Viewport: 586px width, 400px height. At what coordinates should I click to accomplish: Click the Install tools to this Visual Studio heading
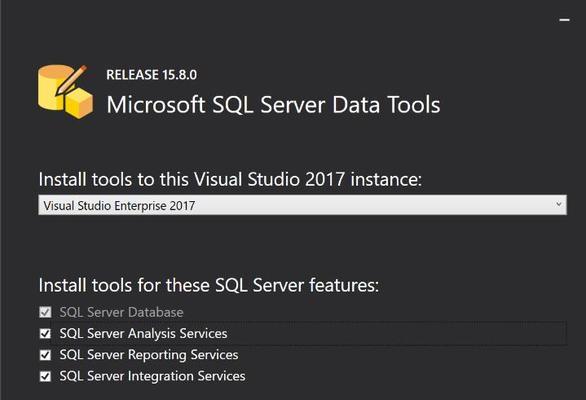click(230, 179)
